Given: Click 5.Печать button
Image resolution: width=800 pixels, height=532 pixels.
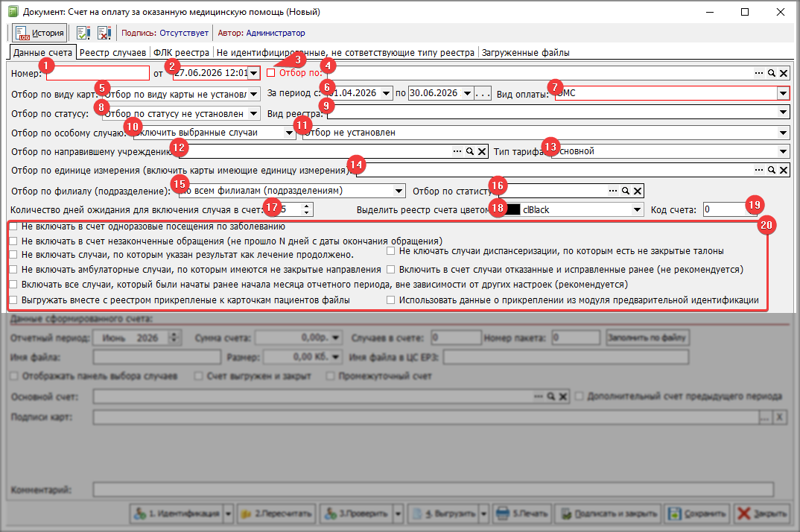Looking at the screenshot, I should pos(522,513).
